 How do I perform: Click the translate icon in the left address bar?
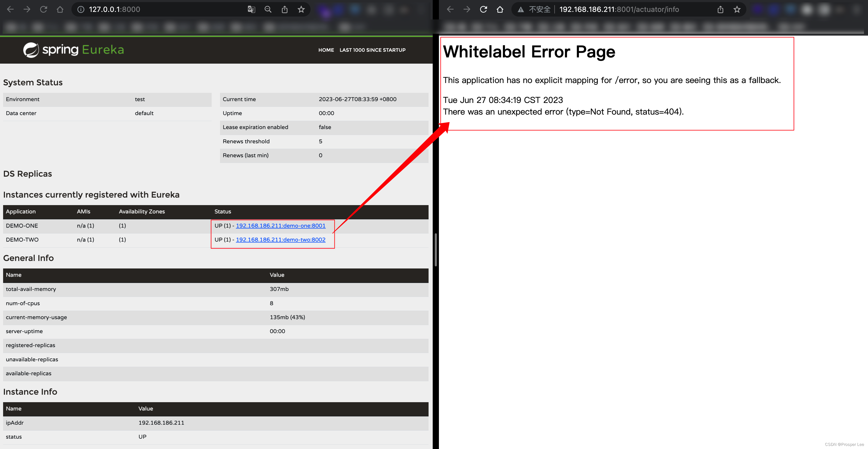tap(251, 9)
